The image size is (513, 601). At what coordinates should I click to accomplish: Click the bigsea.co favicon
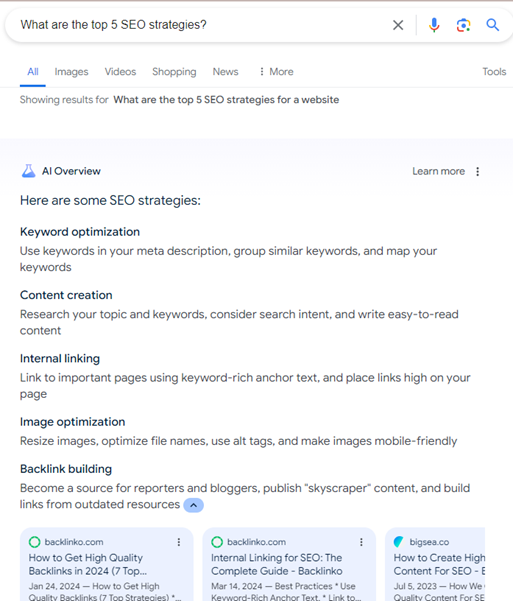(x=399, y=542)
